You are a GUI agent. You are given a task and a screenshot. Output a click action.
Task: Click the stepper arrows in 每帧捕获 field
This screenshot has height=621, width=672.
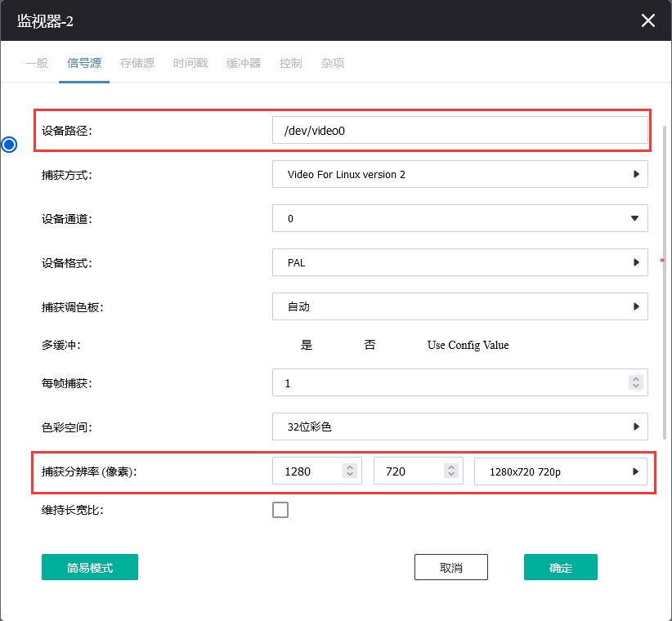click(635, 382)
